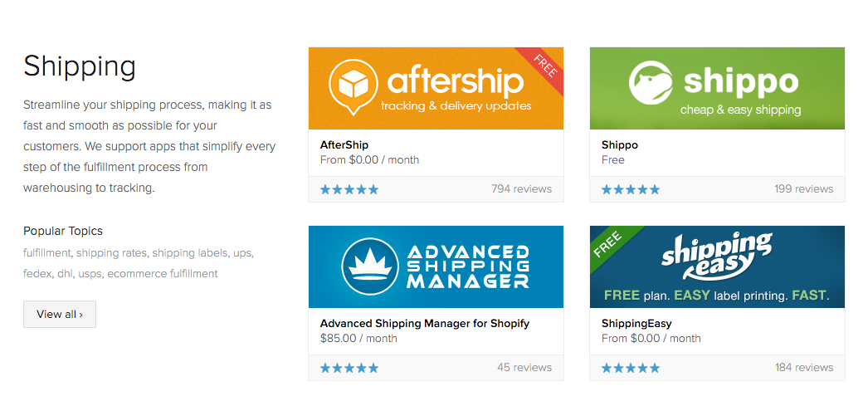View AfterShip's 794 reviews
Viewport: 868px width, 396px height.
tap(521, 189)
